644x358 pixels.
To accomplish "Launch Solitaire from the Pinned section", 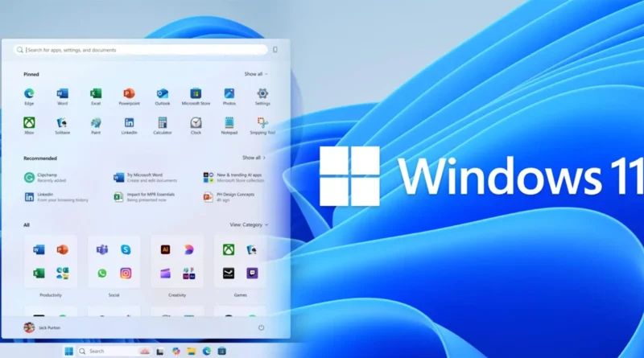I will coord(63,126).
